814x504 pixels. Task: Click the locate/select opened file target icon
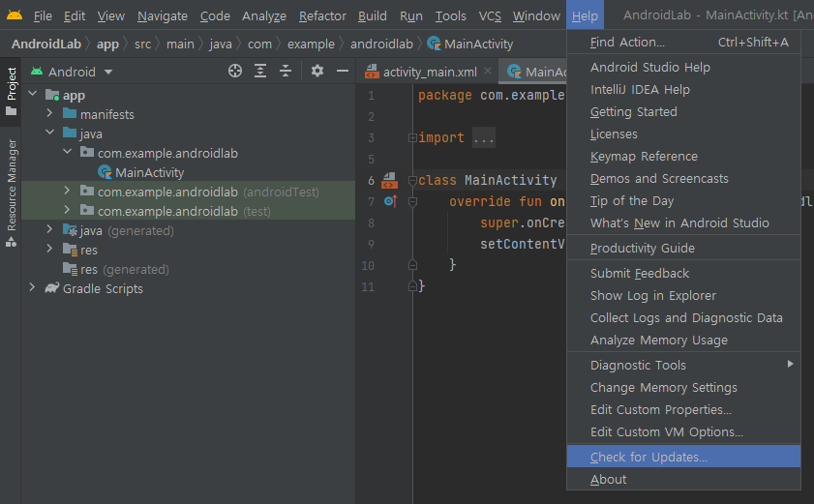coord(234,72)
